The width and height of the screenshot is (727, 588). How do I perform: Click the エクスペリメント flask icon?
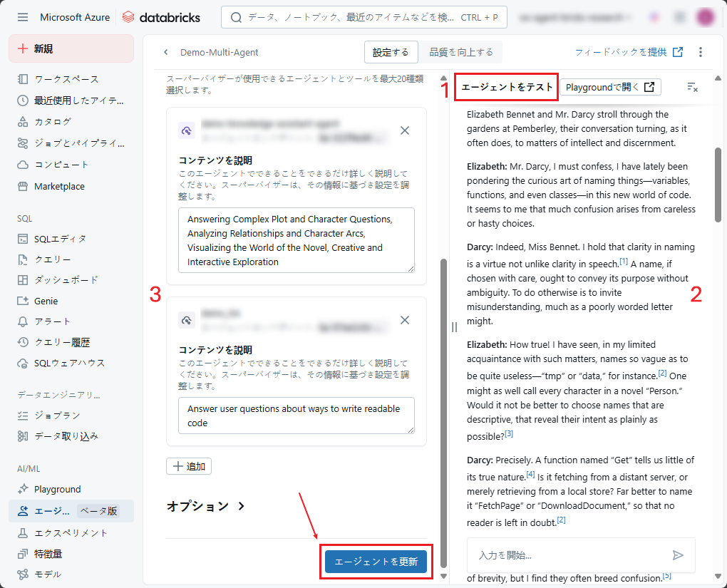click(x=23, y=533)
